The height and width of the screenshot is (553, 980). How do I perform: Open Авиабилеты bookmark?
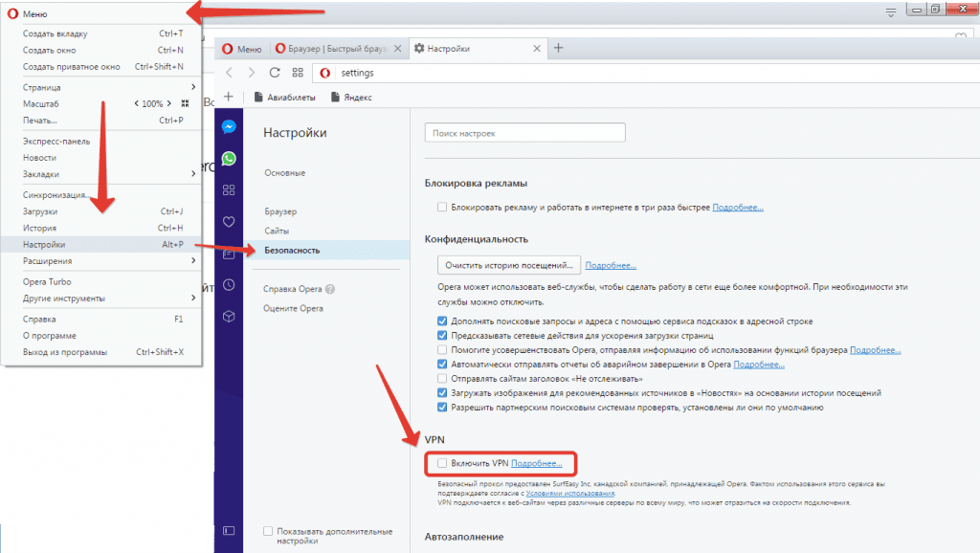[x=284, y=97]
